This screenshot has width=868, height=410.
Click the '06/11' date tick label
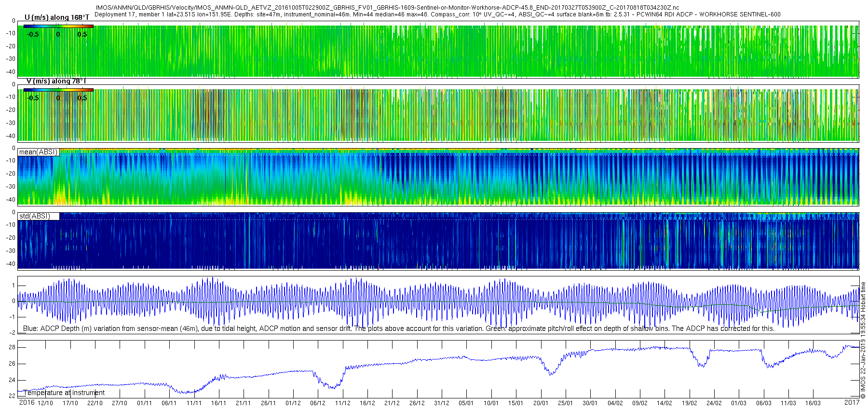(x=169, y=403)
